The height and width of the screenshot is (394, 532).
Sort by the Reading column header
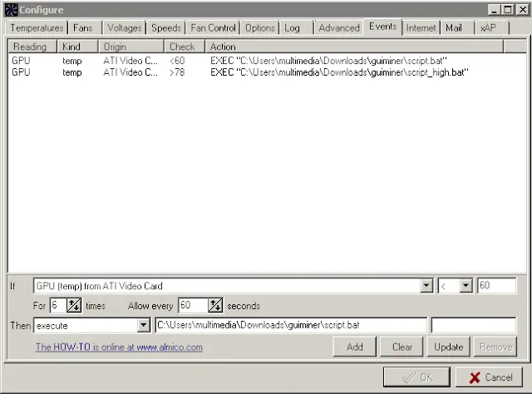[x=32, y=47]
